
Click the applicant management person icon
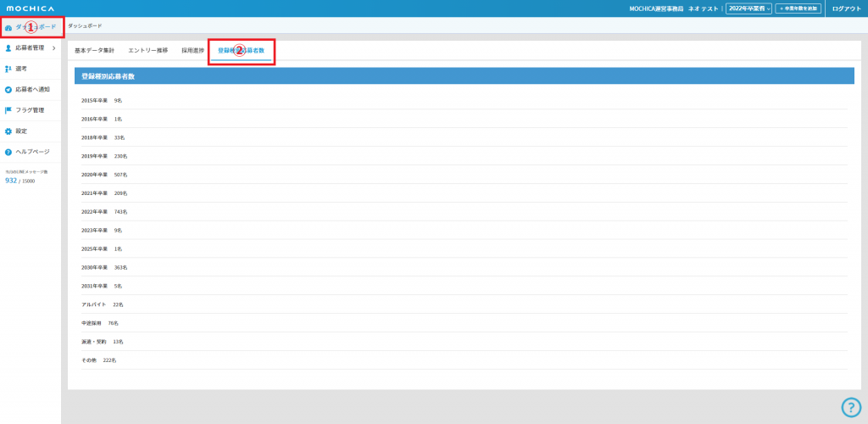pyautogui.click(x=8, y=48)
